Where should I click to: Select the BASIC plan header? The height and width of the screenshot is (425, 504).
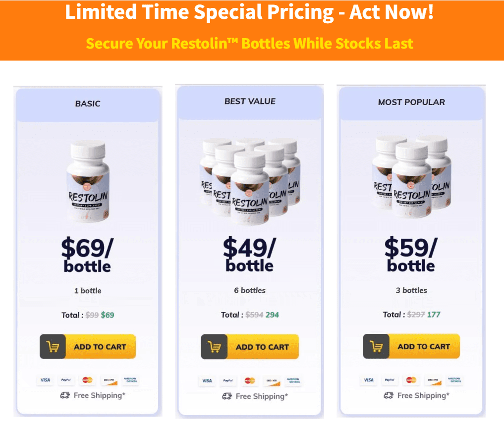(x=88, y=104)
